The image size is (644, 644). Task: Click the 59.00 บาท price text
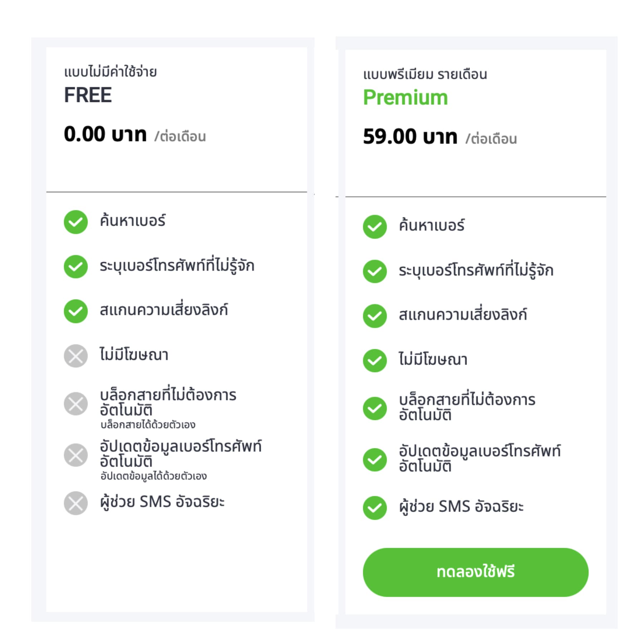[x=410, y=137]
